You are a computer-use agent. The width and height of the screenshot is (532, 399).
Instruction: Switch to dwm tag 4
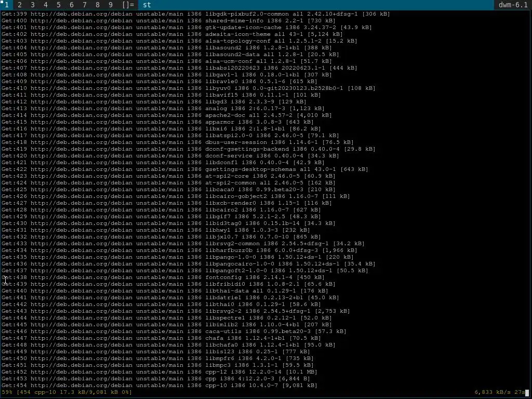46,5
